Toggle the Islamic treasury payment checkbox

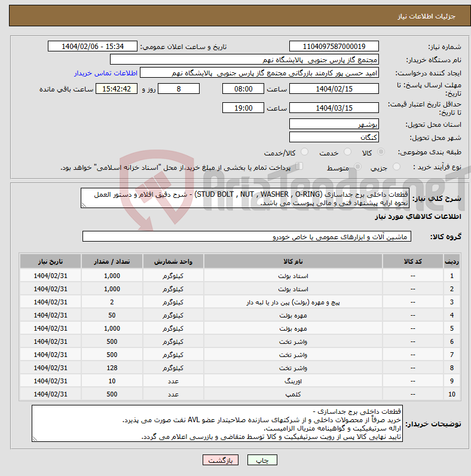pos(299,166)
